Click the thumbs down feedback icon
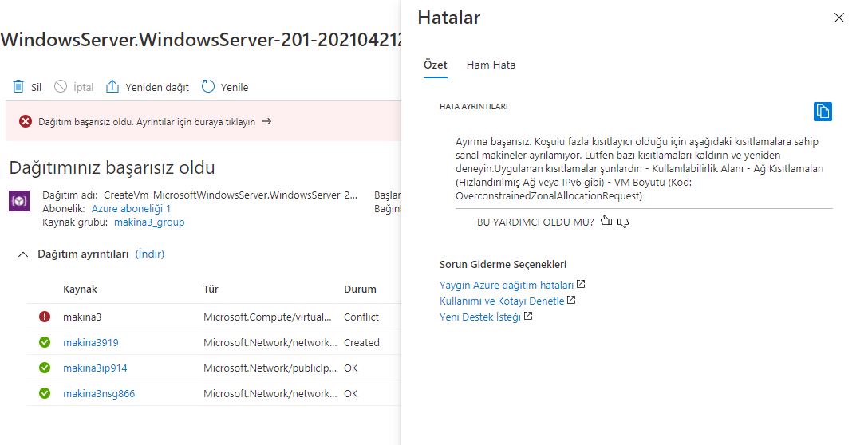Screen dimensions: 868x445 pyautogui.click(x=623, y=222)
